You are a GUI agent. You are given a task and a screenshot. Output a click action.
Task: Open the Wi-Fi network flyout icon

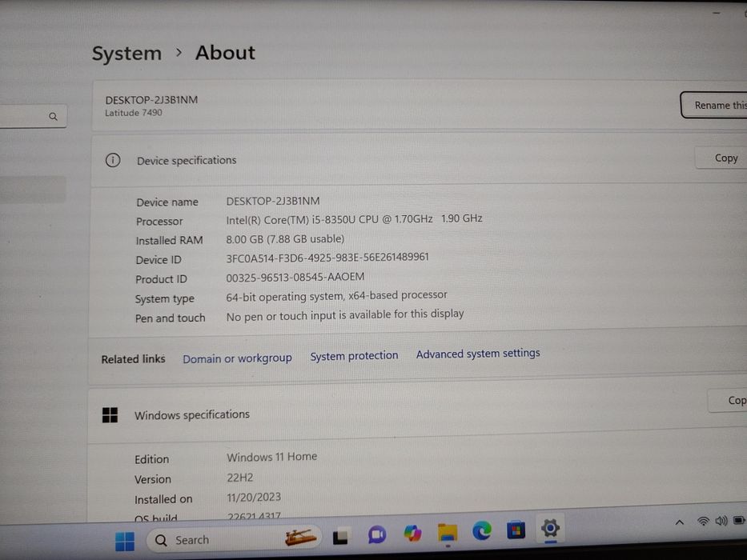pyautogui.click(x=703, y=522)
